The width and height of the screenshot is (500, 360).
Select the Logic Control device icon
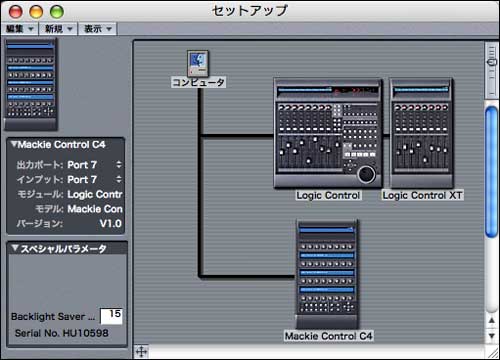[x=328, y=133]
